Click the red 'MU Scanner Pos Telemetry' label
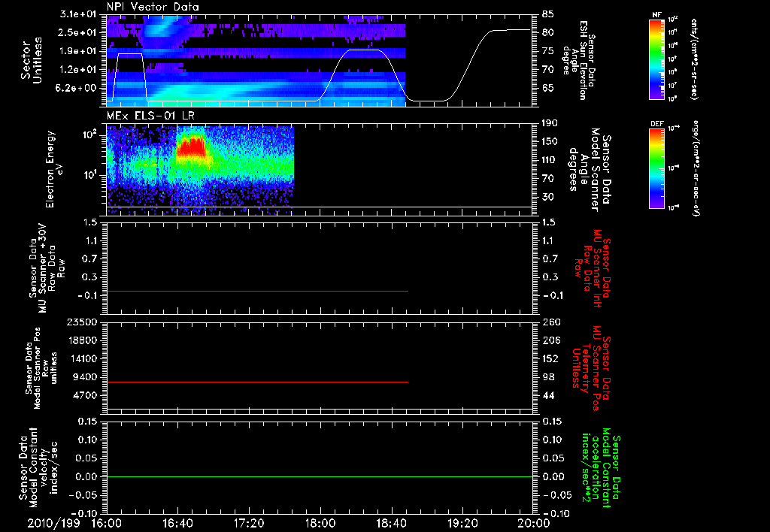The image size is (770, 532). [591, 368]
